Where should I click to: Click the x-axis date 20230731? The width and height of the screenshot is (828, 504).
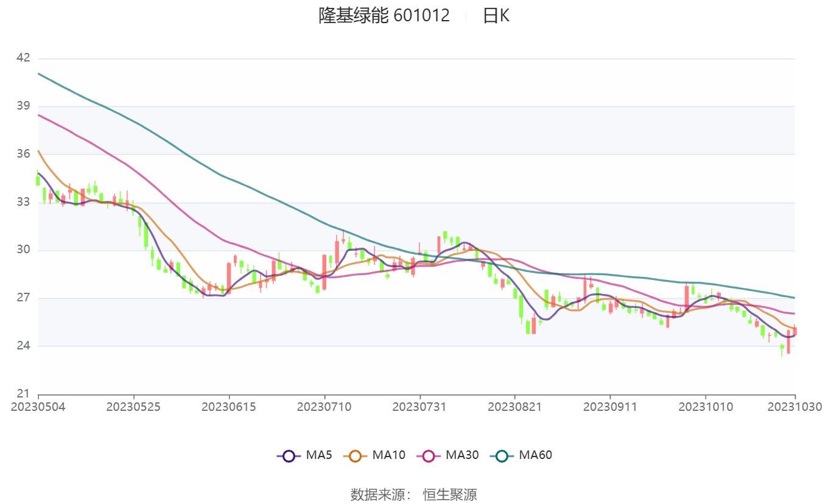coord(419,407)
